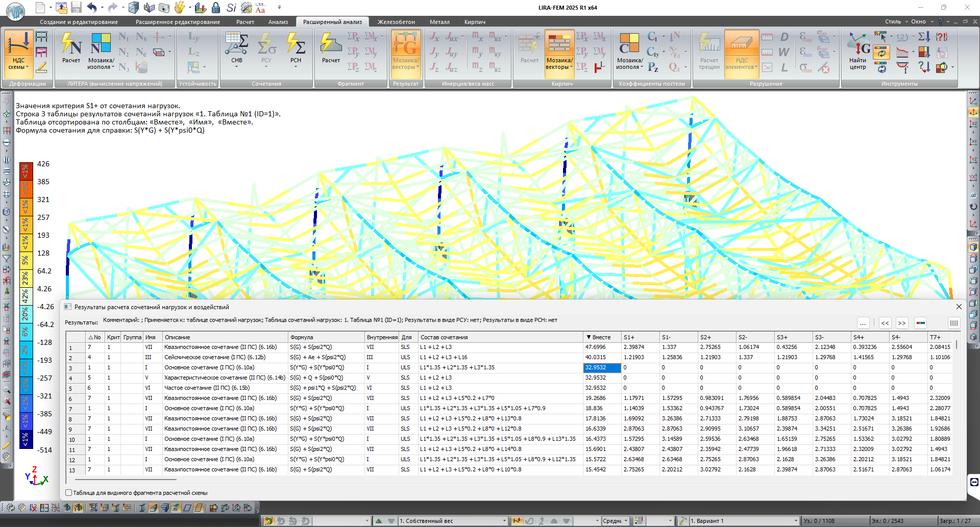
Task: Toggle the column settings button in results panel
Action: click(953, 323)
